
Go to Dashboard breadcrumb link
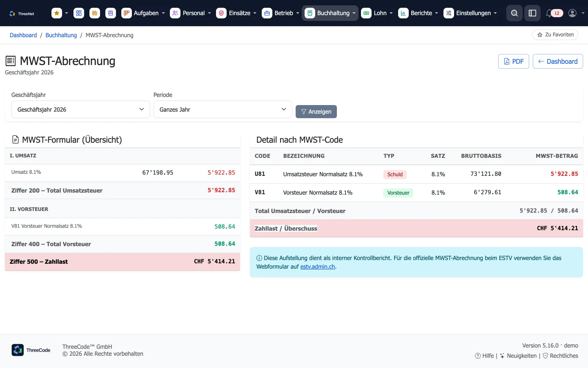pyautogui.click(x=23, y=35)
